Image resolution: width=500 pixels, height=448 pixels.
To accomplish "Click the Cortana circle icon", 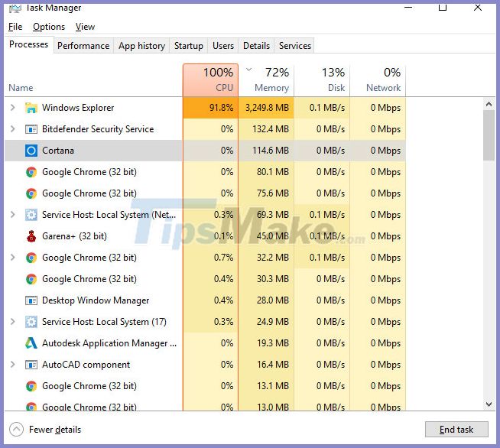I will tap(31, 151).
